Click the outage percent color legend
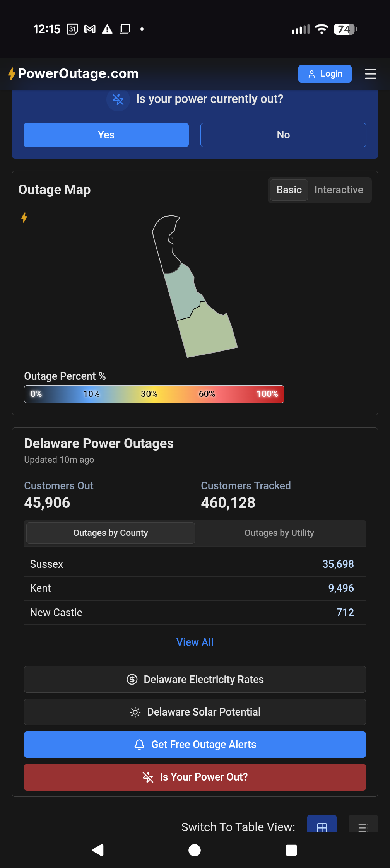Viewport: 390px width, 868px height. (x=154, y=394)
